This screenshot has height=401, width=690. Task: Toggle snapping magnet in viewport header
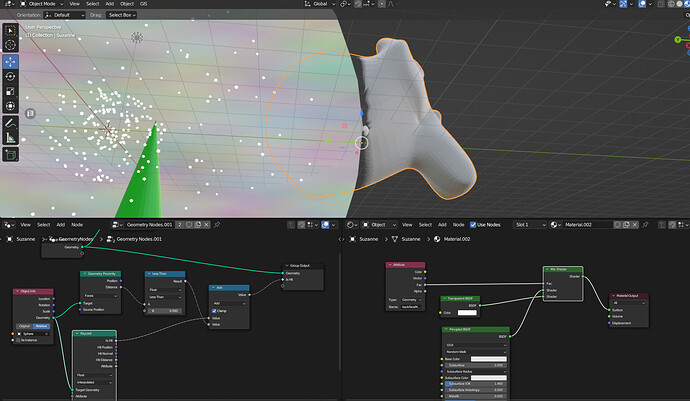(358, 4)
